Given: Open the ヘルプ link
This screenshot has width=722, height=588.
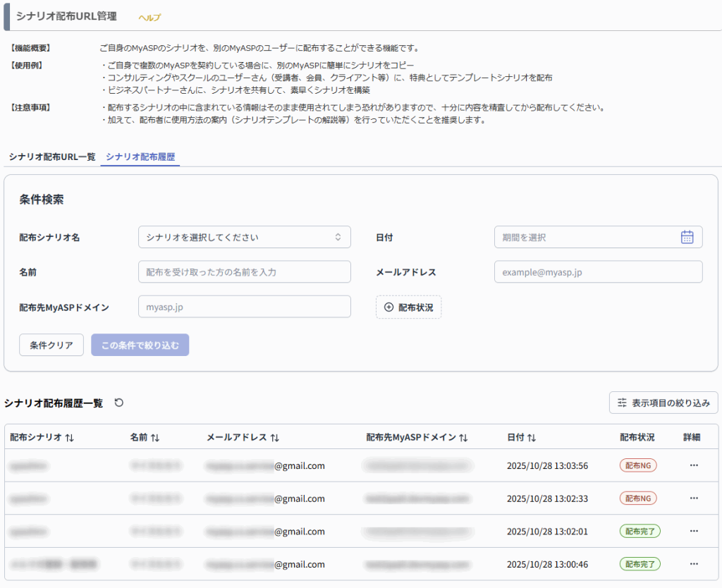Looking at the screenshot, I should click(x=149, y=17).
